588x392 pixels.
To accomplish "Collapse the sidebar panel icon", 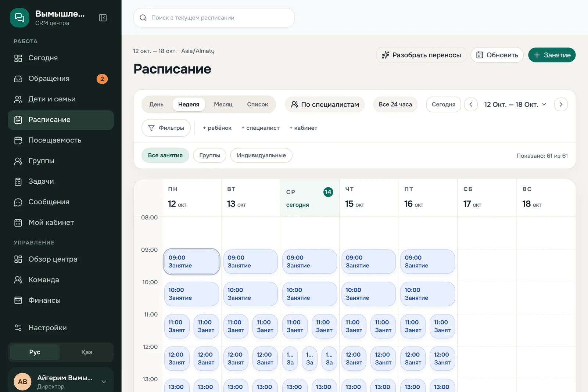I will (x=103, y=18).
